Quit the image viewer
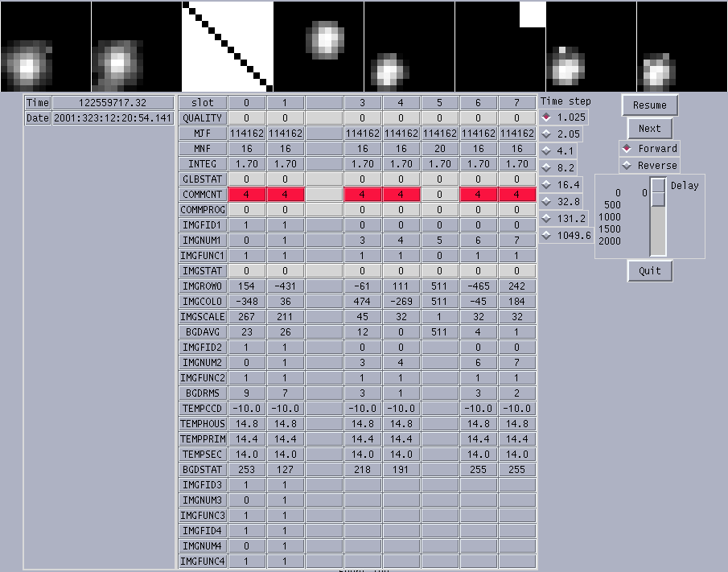 click(x=649, y=270)
